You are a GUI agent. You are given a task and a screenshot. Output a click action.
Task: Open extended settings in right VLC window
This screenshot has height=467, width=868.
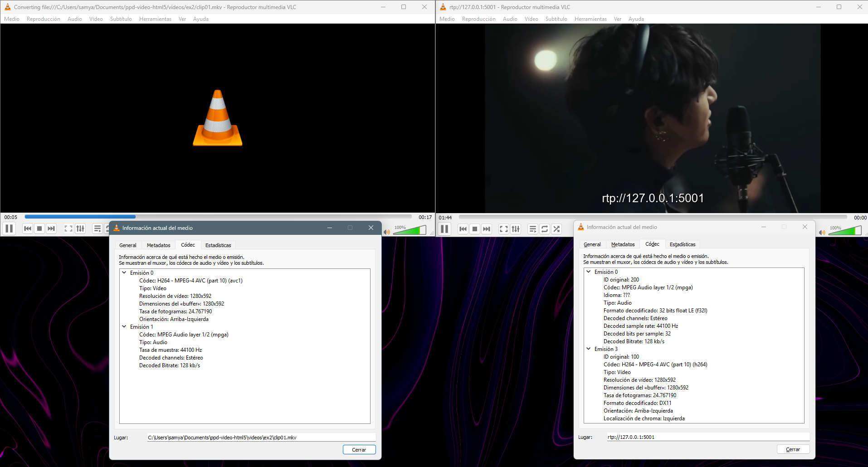tap(516, 229)
